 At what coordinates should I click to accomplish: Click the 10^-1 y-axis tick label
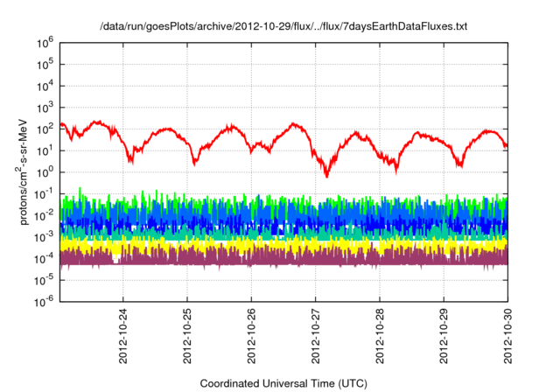tap(45, 194)
